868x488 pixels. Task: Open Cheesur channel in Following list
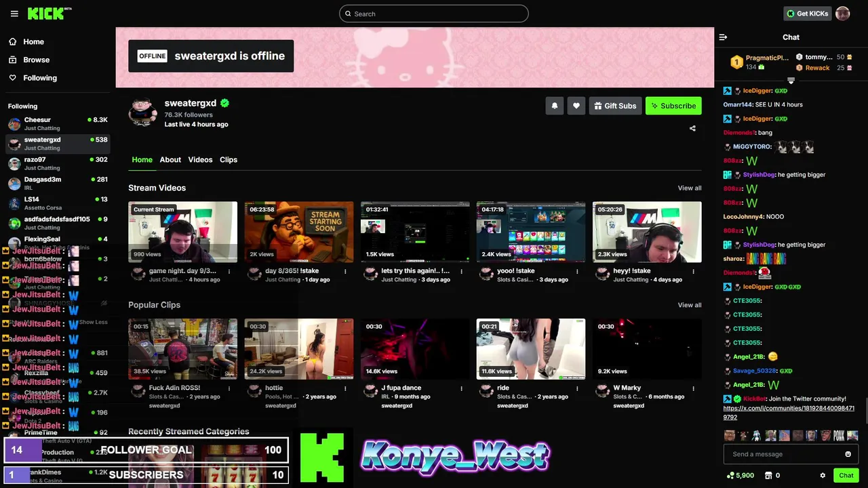[58, 123]
